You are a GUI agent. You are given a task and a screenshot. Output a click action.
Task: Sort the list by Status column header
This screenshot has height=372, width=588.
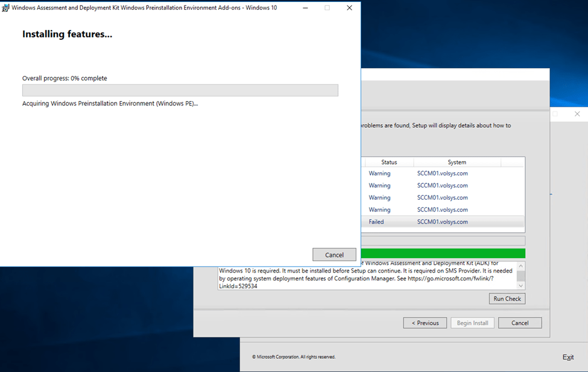pos(389,162)
